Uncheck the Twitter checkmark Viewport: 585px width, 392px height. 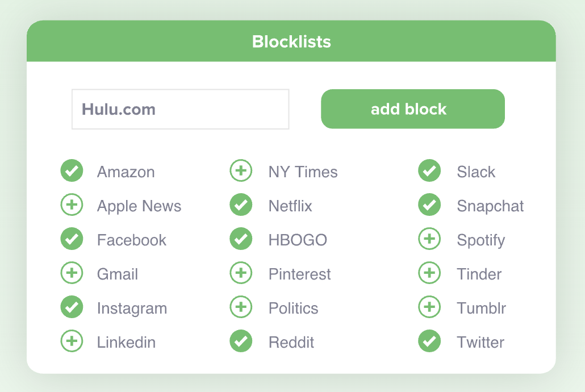[429, 341]
